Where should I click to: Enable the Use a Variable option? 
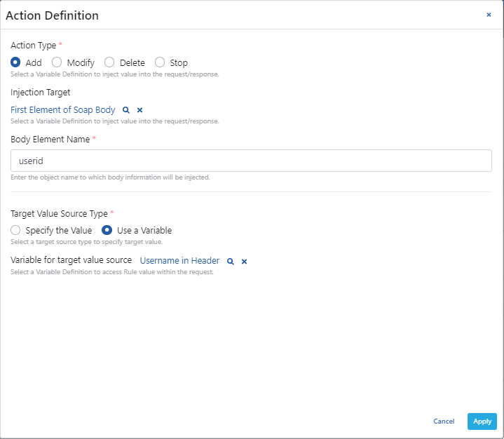[x=107, y=230]
